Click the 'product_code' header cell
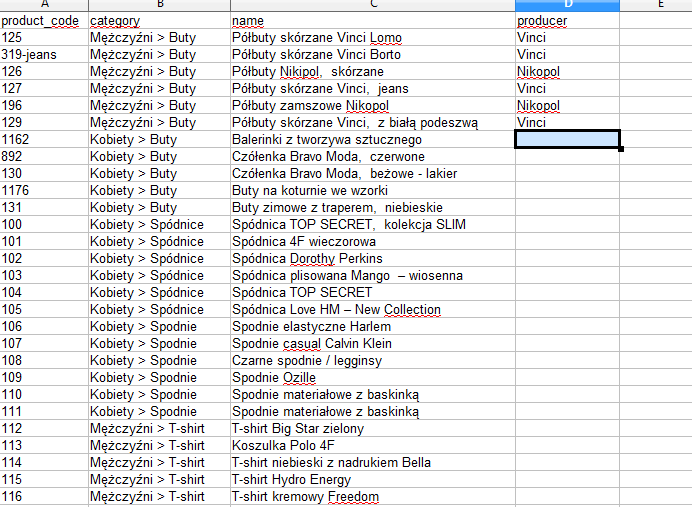The width and height of the screenshot is (692, 507). coord(44,21)
